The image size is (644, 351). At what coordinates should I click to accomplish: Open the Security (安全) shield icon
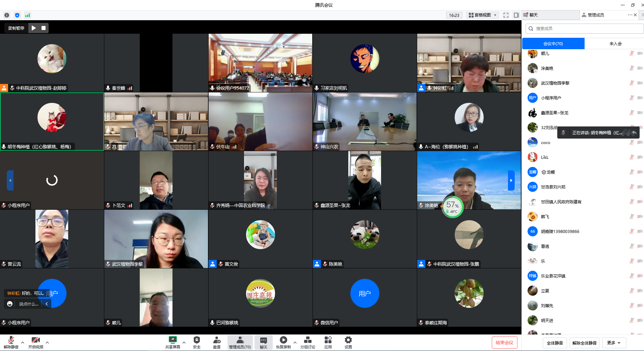point(196,342)
